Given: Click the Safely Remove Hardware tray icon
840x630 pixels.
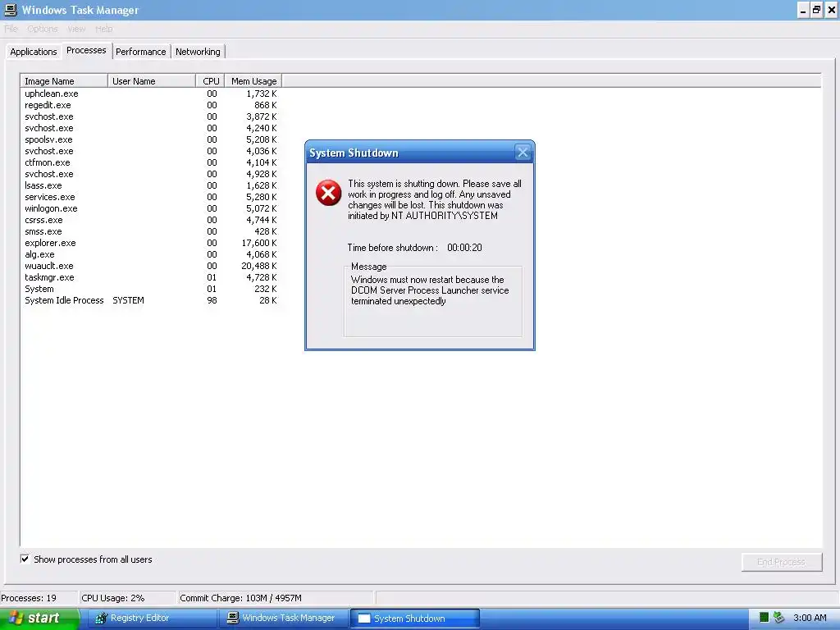Looking at the screenshot, I should tap(779, 618).
